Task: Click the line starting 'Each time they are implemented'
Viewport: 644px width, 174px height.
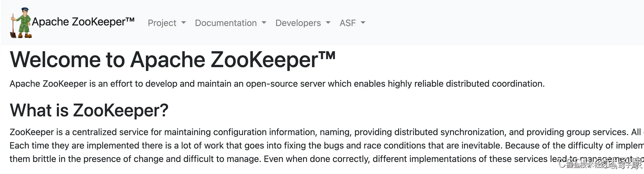Action: tap(327, 145)
